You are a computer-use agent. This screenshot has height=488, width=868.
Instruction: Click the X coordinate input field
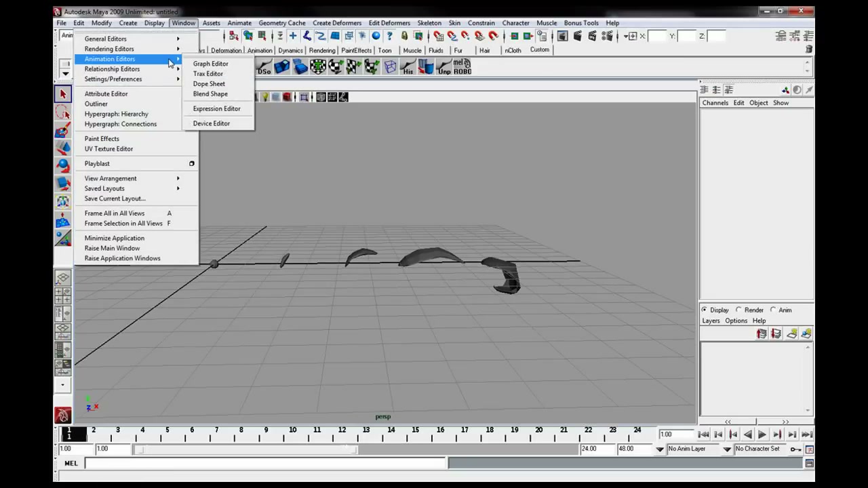(x=658, y=36)
